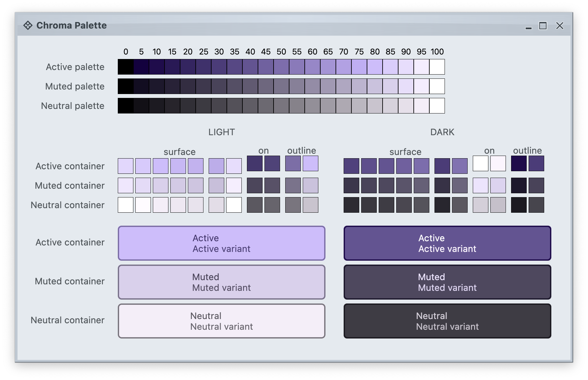Image resolution: width=588 pixels, height=380 pixels.
Task: Click 'Chroma Palette' window title text
Action: tap(71, 25)
